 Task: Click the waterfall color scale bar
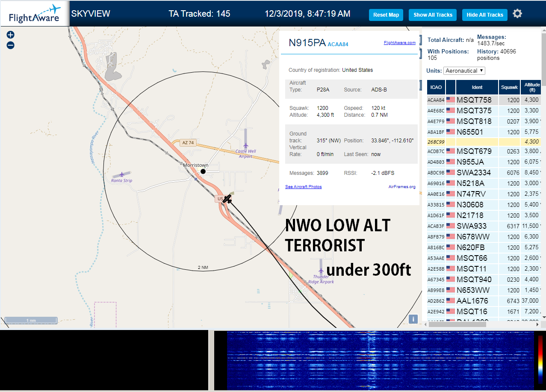tap(540, 359)
